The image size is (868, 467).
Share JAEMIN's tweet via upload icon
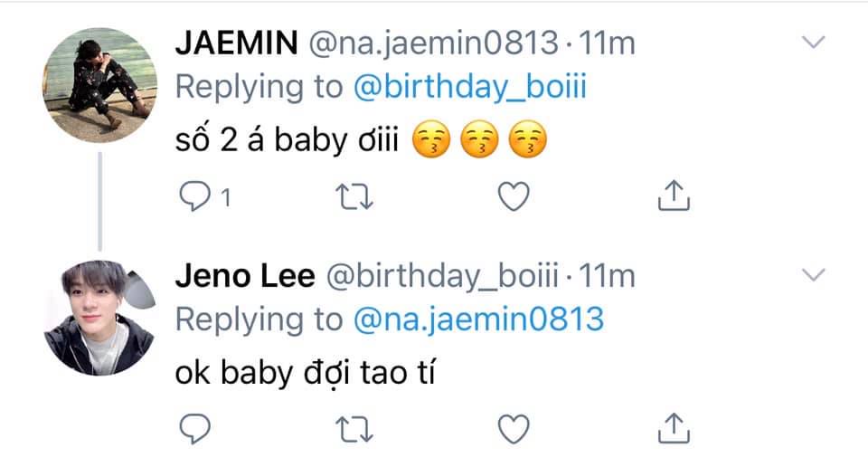(x=674, y=195)
